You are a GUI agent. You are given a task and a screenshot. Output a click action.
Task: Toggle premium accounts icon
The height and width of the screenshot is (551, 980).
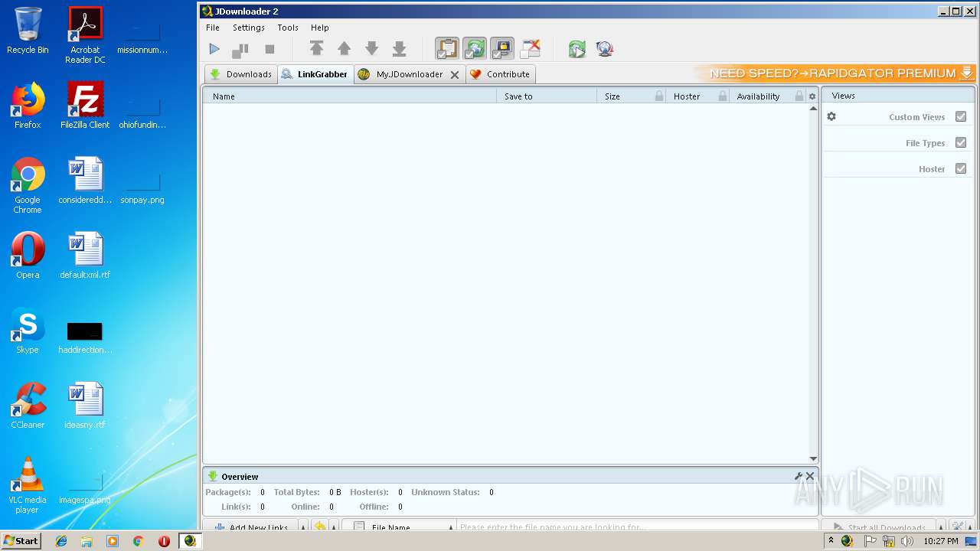tap(502, 49)
